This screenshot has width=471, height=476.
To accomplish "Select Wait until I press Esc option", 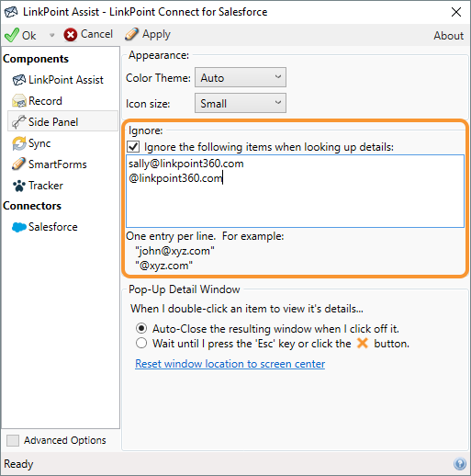I will coord(141,343).
